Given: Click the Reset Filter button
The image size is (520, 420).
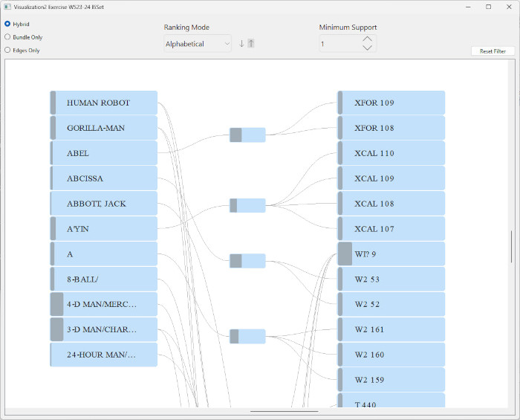Looking at the screenshot, I should (x=493, y=51).
